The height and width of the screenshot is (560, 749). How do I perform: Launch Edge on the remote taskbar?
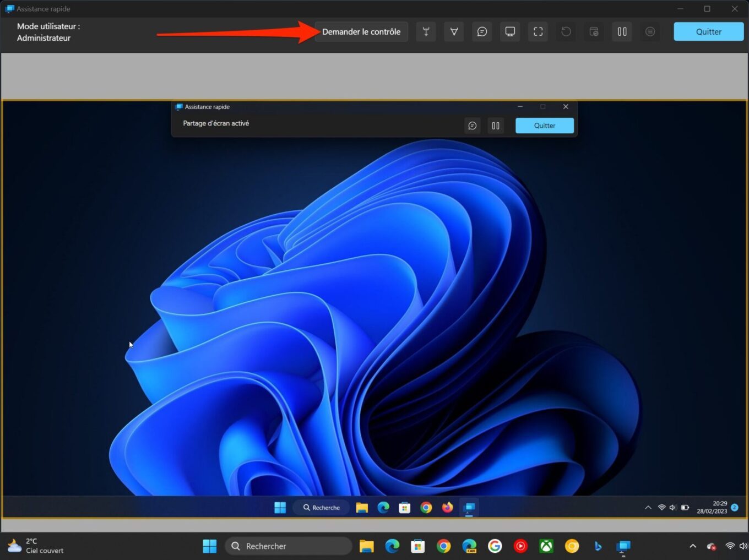(x=383, y=508)
